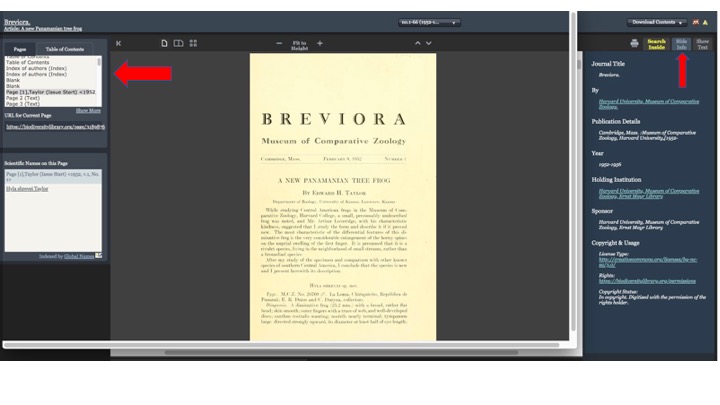Click Search Inside button
Image resolution: width=720 pixels, height=405 pixels.
tap(656, 44)
